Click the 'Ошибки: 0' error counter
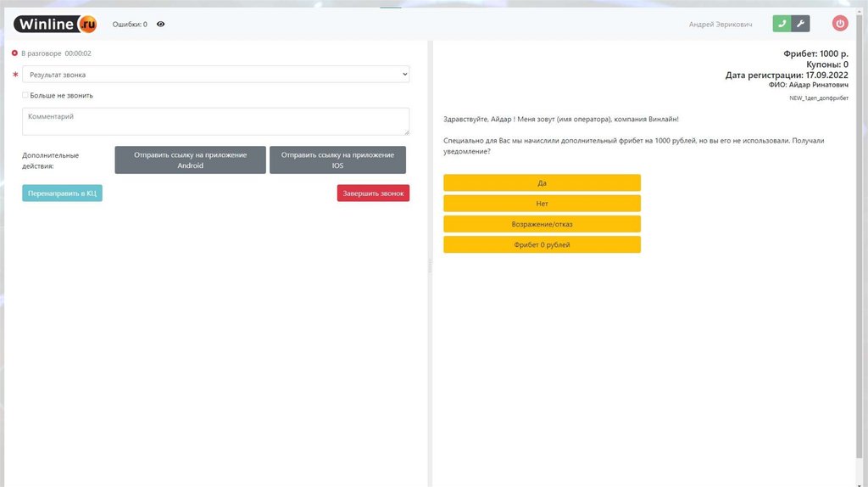This screenshot has width=868, height=487. [x=130, y=25]
